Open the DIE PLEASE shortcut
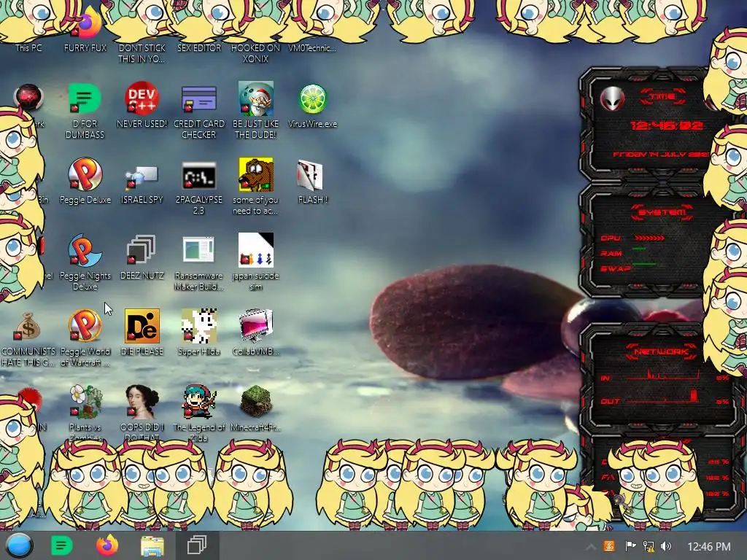The width and height of the screenshot is (747, 560). (142, 326)
